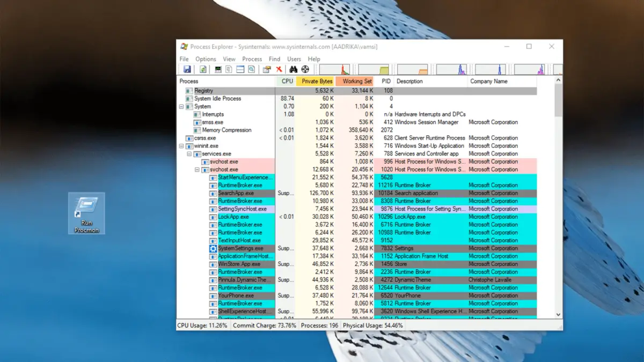Click the scrollbar up arrow
Image resolution: width=644 pixels, height=362 pixels.
click(558, 80)
